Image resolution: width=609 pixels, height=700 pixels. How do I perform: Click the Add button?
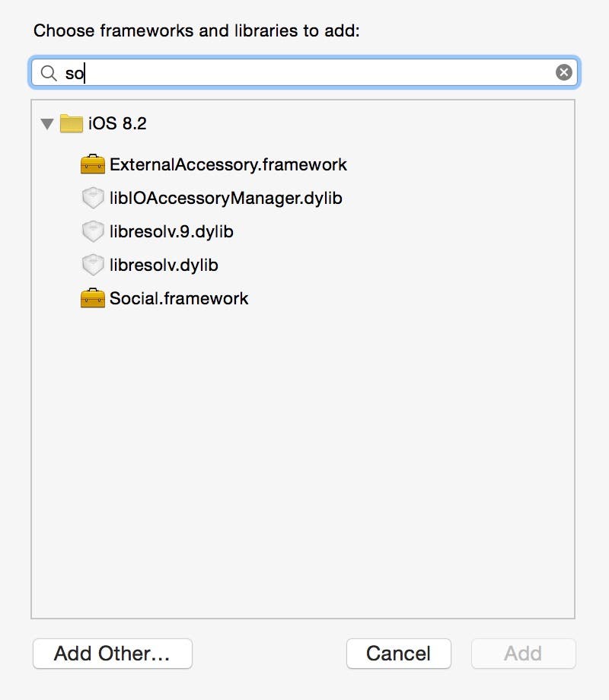pyautogui.click(x=523, y=653)
